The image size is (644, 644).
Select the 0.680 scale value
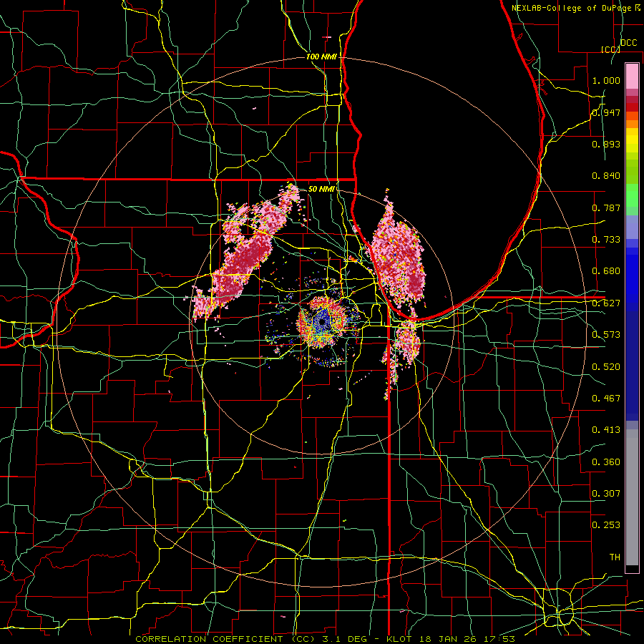tap(606, 271)
